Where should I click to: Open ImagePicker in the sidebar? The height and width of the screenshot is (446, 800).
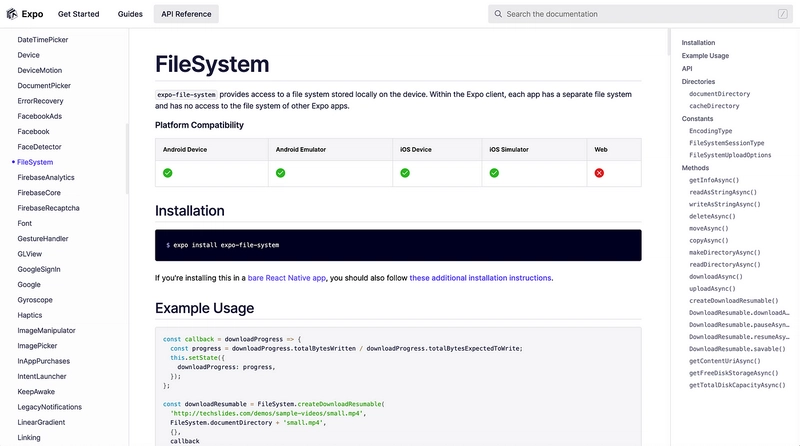point(37,346)
